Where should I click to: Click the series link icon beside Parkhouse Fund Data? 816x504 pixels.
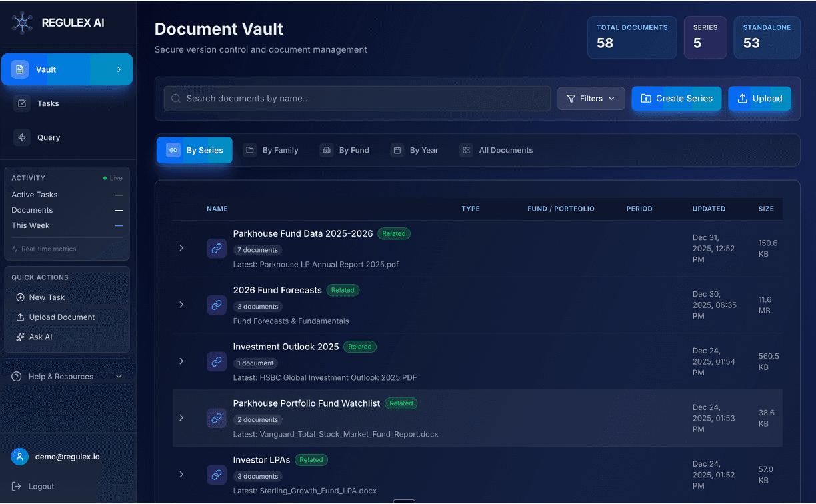tap(216, 247)
